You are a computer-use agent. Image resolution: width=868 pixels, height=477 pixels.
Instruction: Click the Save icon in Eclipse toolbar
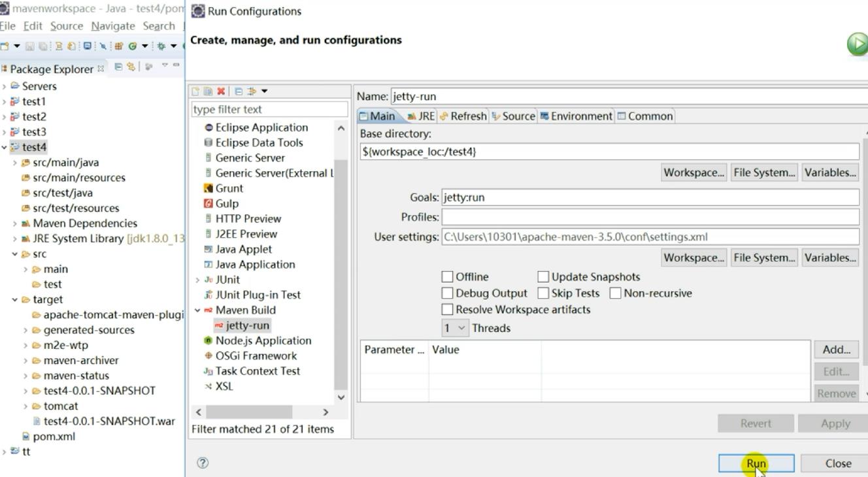point(30,46)
